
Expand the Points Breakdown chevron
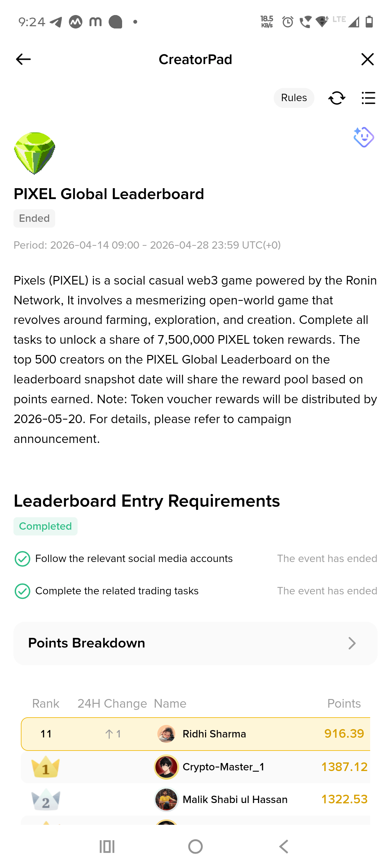(352, 643)
